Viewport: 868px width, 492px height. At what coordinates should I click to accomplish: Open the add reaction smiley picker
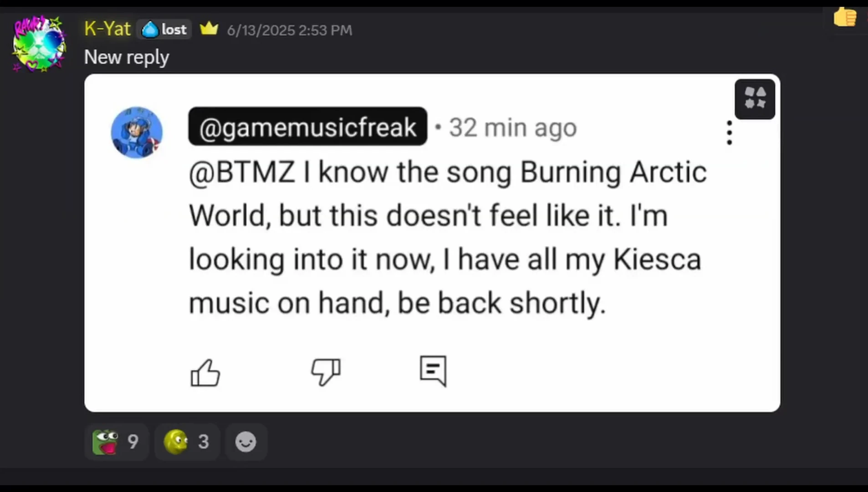246,442
